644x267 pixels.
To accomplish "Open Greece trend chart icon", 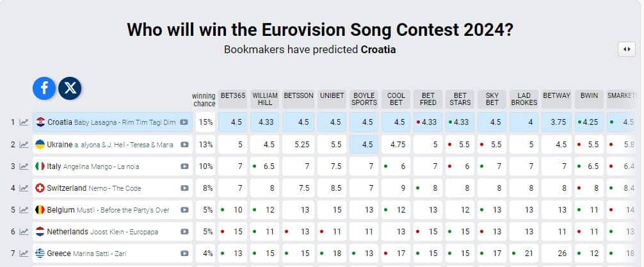I will tap(24, 254).
